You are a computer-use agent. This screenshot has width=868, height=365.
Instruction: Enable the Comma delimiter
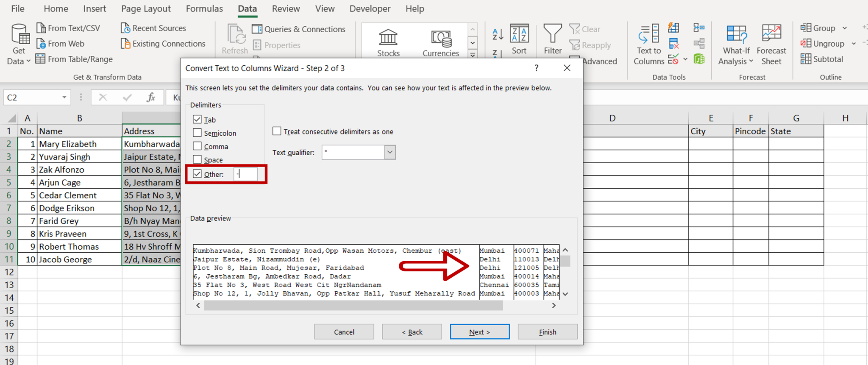pos(197,146)
